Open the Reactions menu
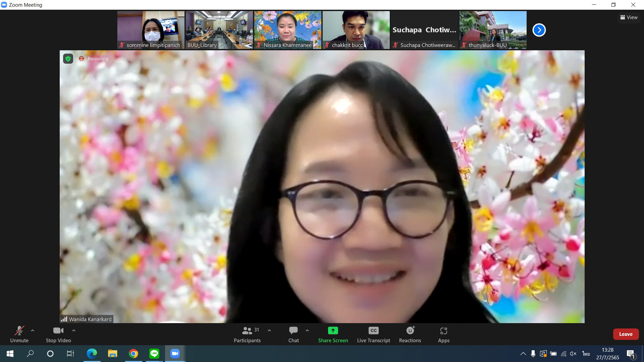This screenshot has width=644, height=362. [410, 334]
